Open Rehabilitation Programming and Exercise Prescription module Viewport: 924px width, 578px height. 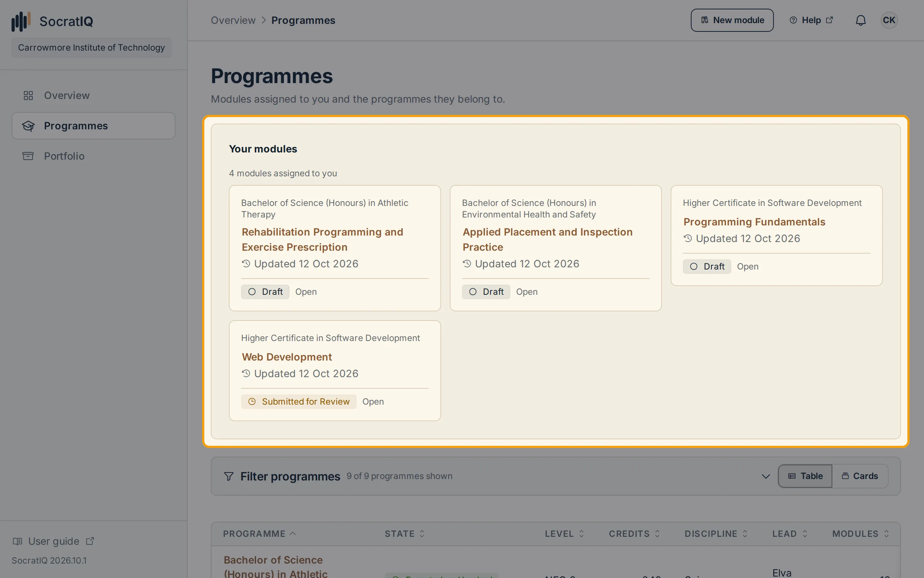pos(322,240)
